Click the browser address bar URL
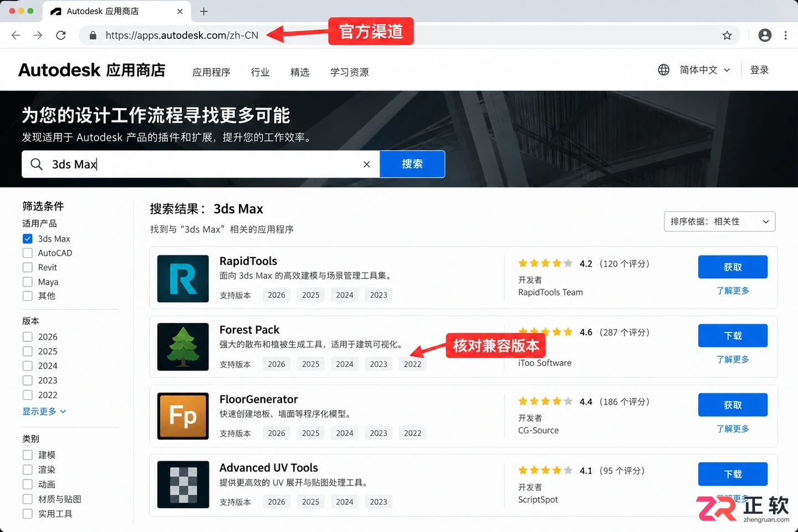 (182, 35)
